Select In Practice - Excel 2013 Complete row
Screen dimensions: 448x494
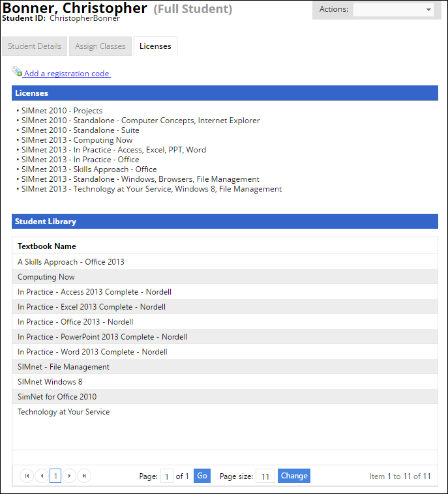coord(225,307)
